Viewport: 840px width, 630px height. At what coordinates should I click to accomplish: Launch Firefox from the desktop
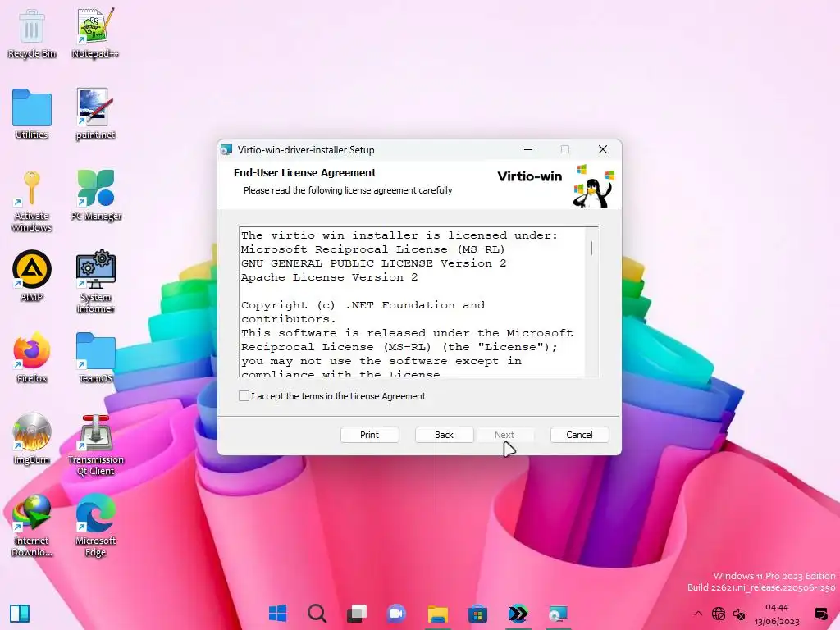(32, 358)
